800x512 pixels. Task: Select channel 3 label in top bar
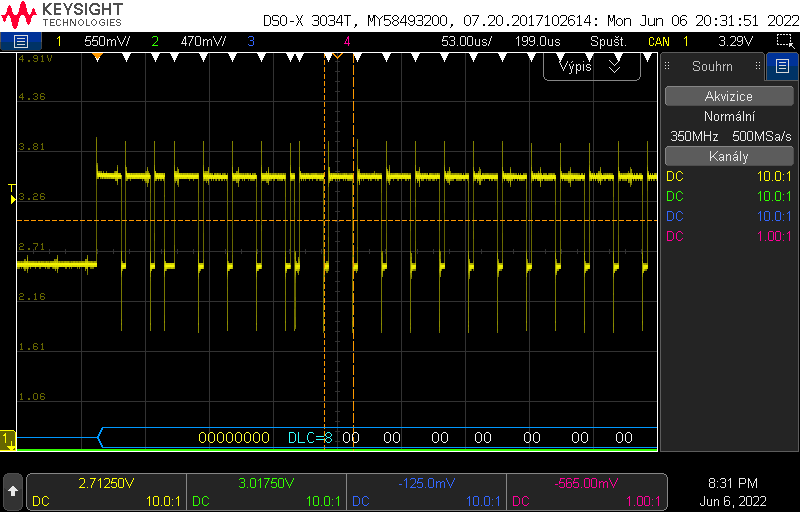[251, 41]
